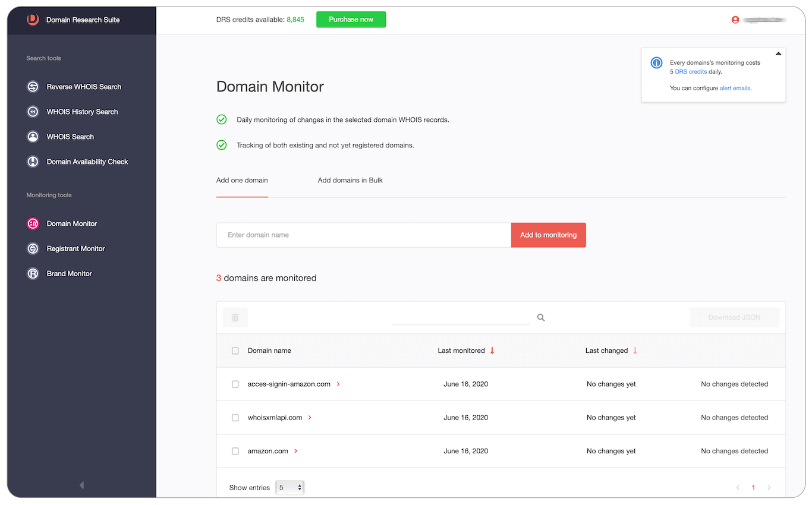Go to next page arrow in pagination
812x505 pixels.
pyautogui.click(x=769, y=488)
